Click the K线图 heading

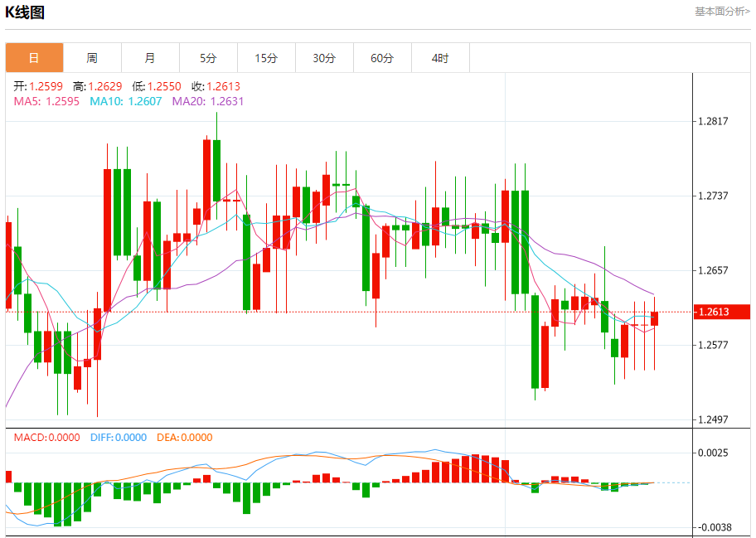point(25,12)
